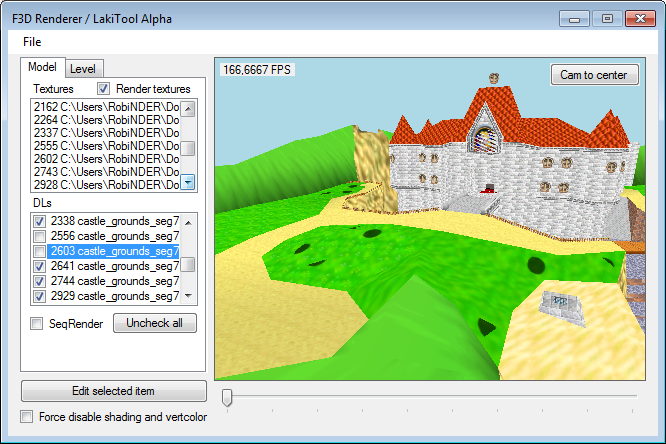666x444 pixels.
Task: Click the DLs list scrollbar thumb
Action: pos(188,264)
